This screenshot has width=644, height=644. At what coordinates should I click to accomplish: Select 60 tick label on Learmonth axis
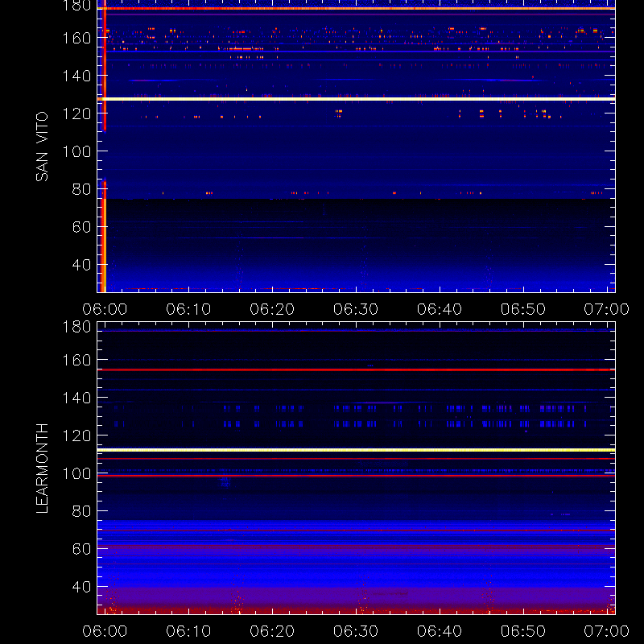pos(81,549)
